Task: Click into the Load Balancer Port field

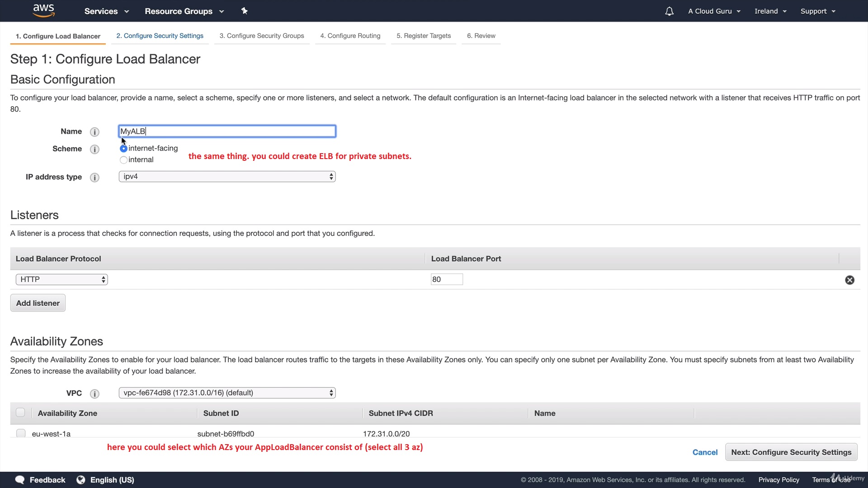Action: coord(446,280)
